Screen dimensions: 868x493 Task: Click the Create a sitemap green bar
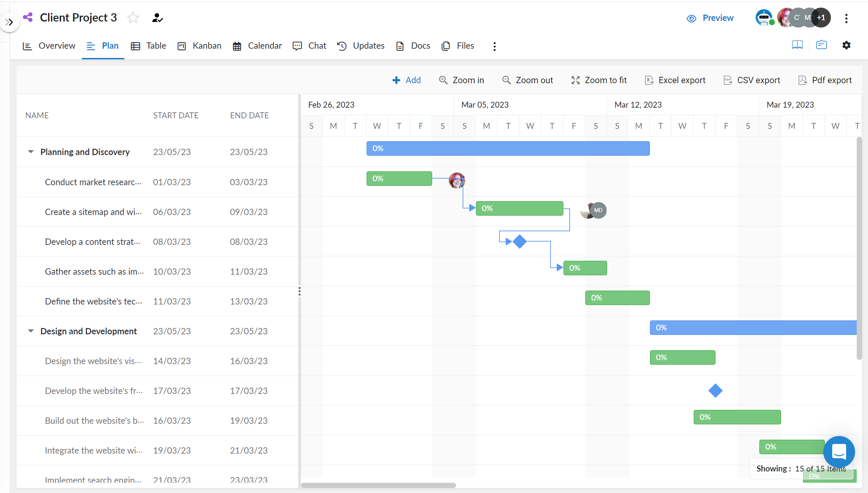(x=520, y=208)
